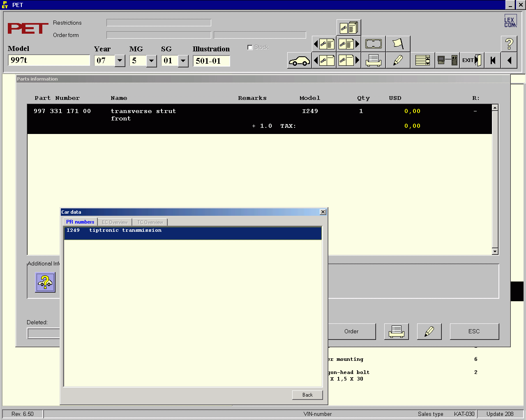The width and height of the screenshot is (526, 420).
Task: Click the printer icon in top toolbar
Action: click(374, 60)
